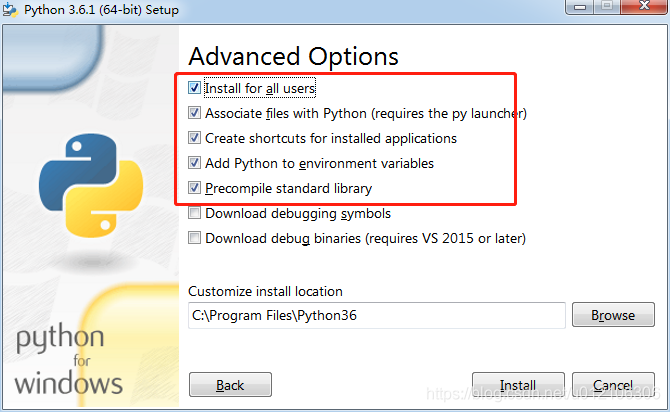The image size is (670, 412).
Task: Toggle Create shortcuts for installed applications
Action: (194, 138)
